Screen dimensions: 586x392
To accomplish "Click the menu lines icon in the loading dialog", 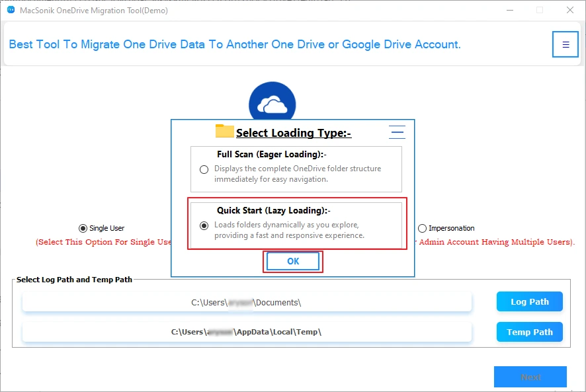I will (x=397, y=132).
